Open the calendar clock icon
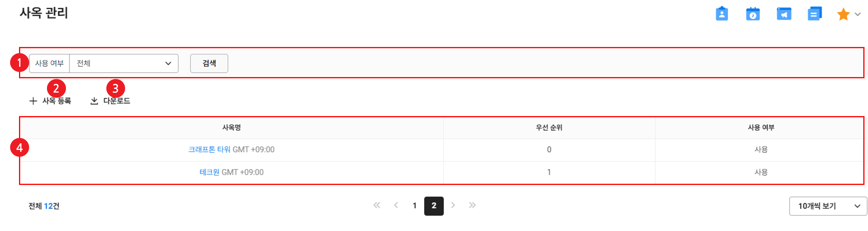The width and height of the screenshot is (868, 231). click(x=753, y=14)
